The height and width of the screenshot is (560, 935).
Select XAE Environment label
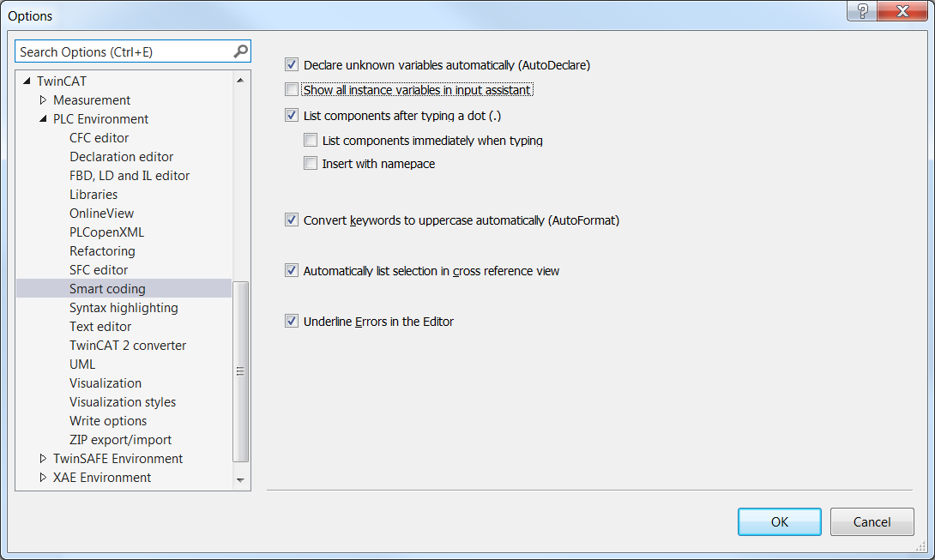coord(102,478)
